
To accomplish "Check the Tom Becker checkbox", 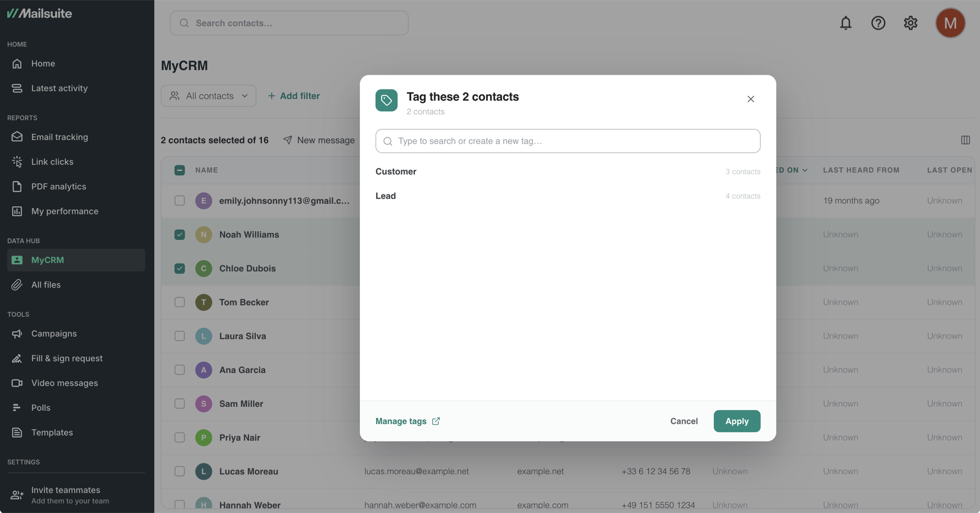I will point(180,302).
